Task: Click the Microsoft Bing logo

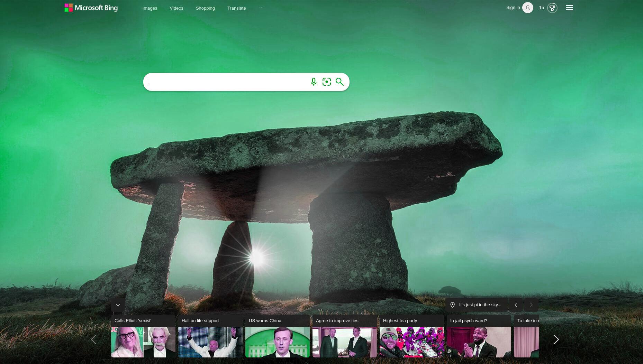Action: click(91, 8)
